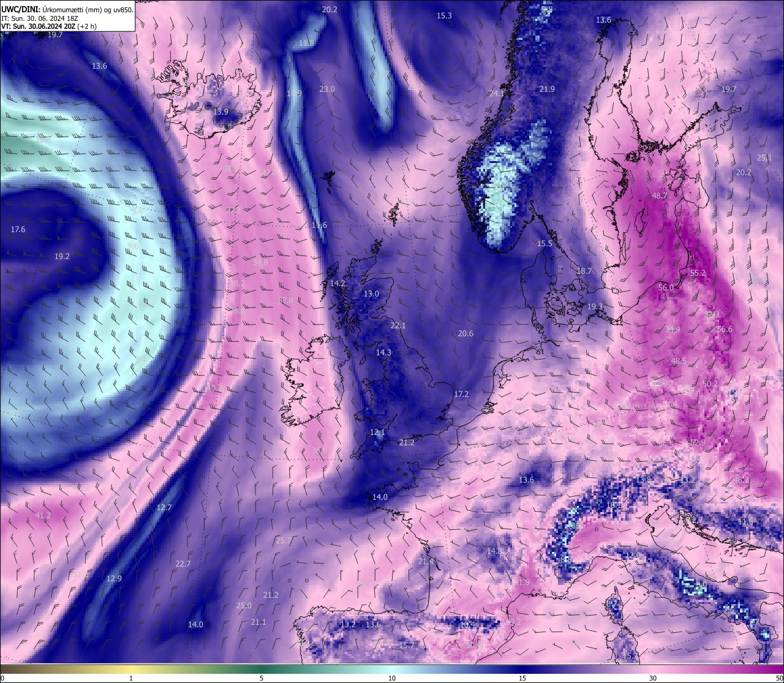Click the 48.7 value label
Screen dimensions: 784x683
[659, 195]
